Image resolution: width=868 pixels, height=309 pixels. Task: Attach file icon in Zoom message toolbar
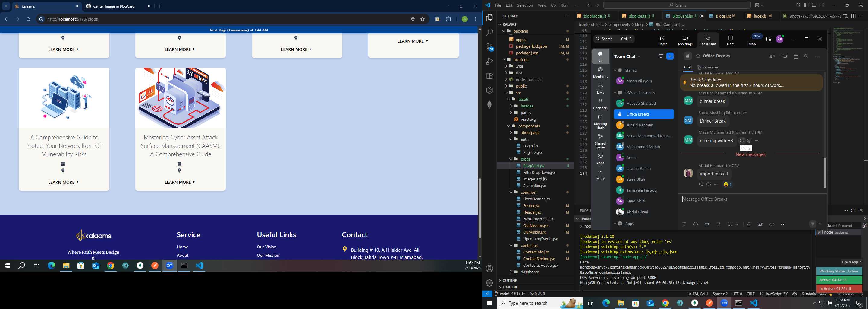tap(719, 224)
